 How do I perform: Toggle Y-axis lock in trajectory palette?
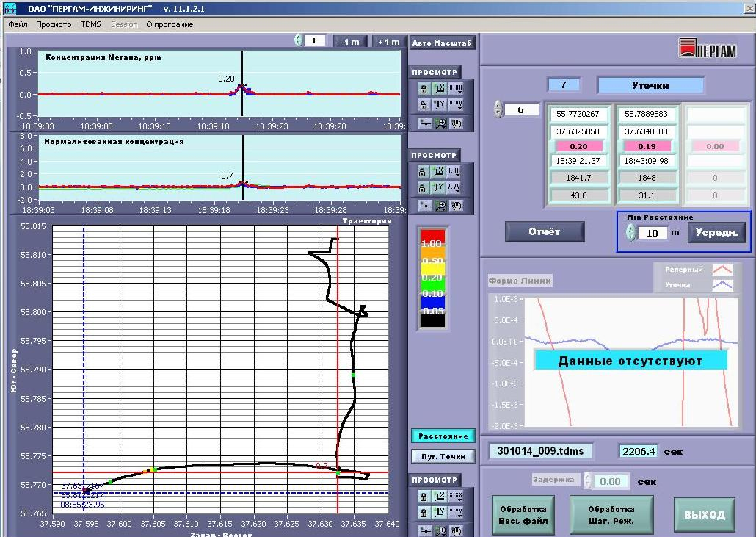tap(423, 513)
